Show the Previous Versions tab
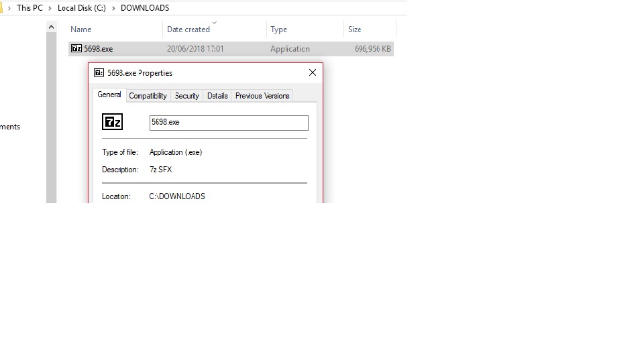The height and width of the screenshot is (362, 644). tap(262, 96)
